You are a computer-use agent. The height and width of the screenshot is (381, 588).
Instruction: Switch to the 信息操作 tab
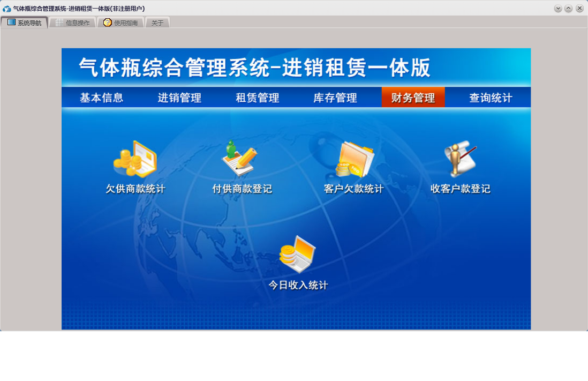pyautogui.click(x=73, y=23)
